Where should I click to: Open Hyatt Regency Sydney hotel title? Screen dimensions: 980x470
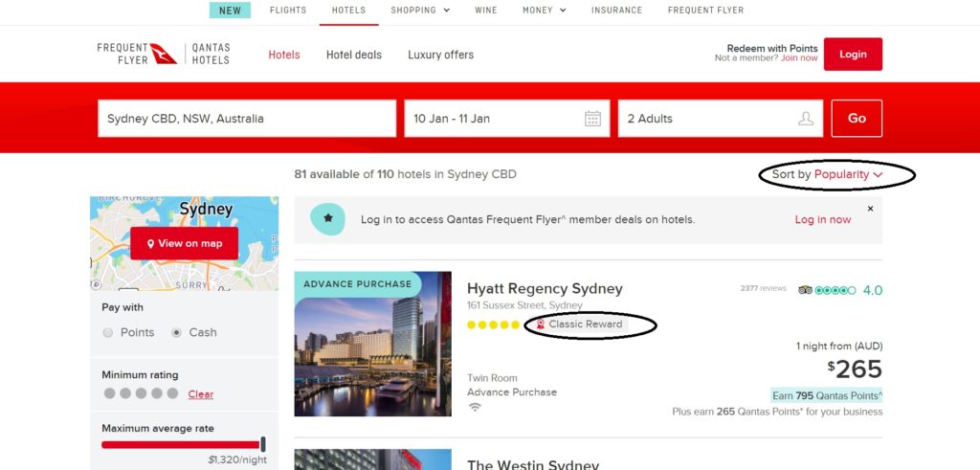(545, 289)
